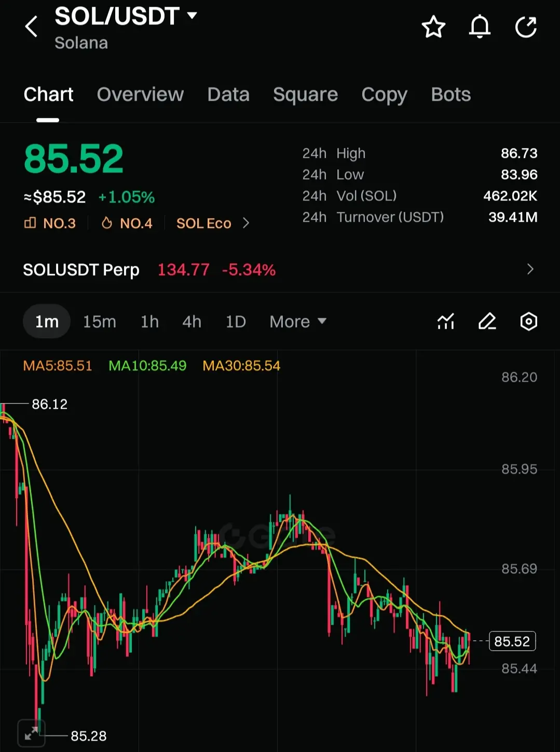This screenshot has width=560, height=752.
Task: Tap the SOL Eco tag
Action: click(x=203, y=223)
